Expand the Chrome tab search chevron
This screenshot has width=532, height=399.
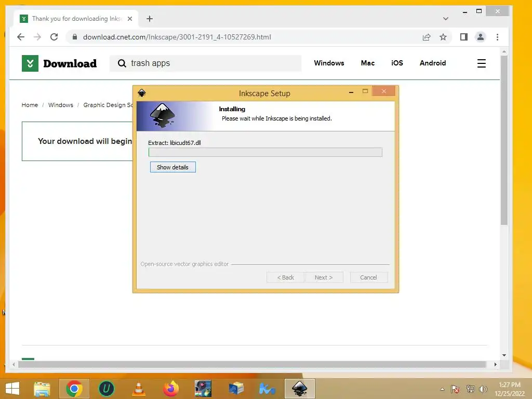446,19
